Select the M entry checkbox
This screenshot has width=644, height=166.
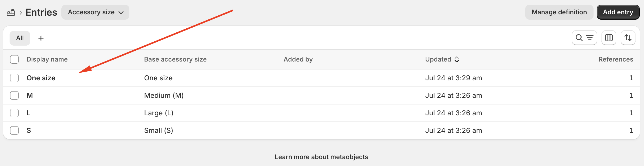(14, 95)
